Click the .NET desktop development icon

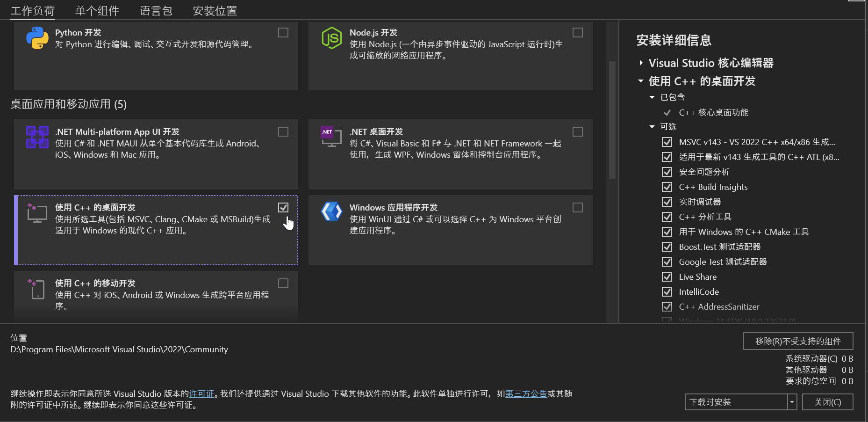point(331,137)
